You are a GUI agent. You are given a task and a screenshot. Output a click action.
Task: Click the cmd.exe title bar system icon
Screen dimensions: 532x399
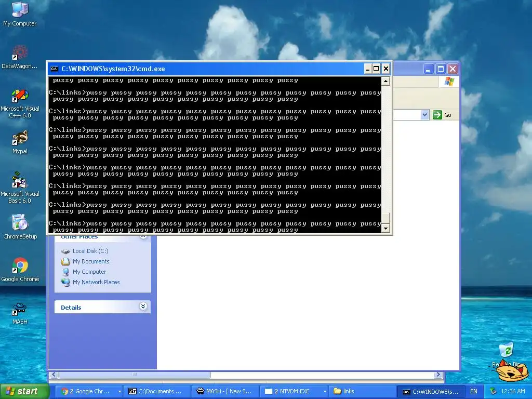(x=54, y=69)
